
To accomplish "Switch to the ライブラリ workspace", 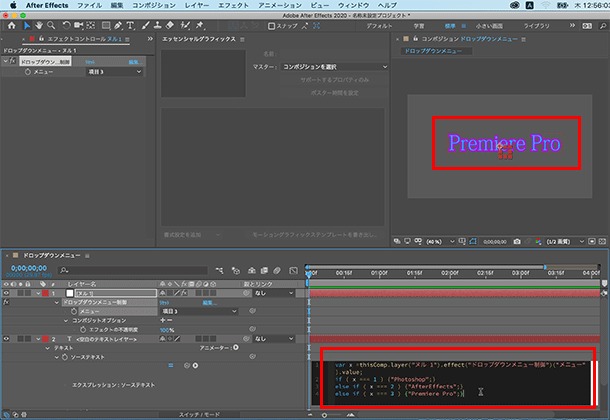I will pyautogui.click(x=536, y=26).
